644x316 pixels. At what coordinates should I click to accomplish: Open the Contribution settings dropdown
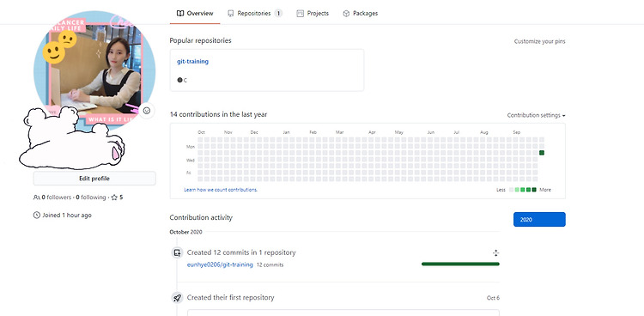[x=536, y=115]
